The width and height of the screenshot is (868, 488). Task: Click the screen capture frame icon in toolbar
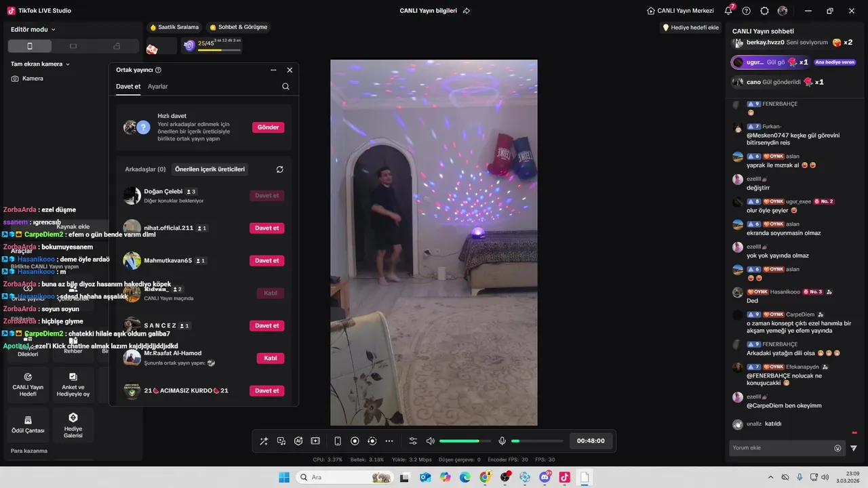315,441
